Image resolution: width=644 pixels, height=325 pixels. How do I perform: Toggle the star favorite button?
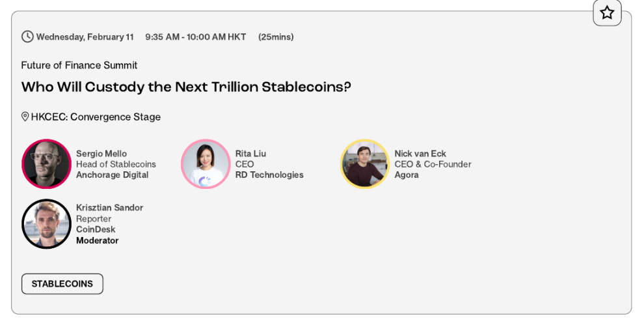click(x=607, y=13)
